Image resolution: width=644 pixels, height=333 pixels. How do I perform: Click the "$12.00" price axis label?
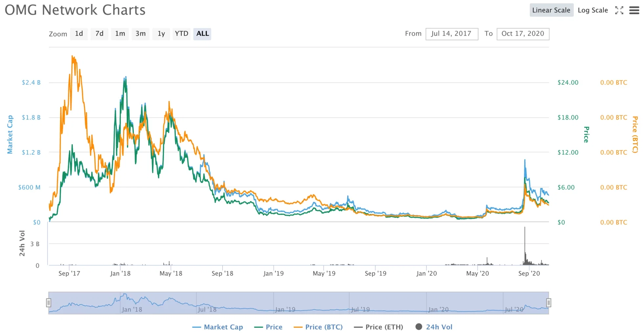pos(568,152)
